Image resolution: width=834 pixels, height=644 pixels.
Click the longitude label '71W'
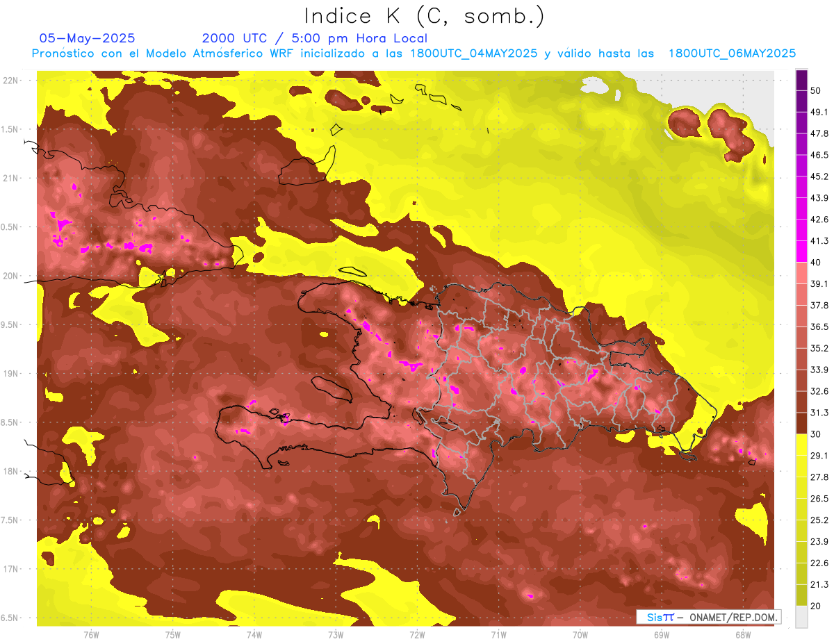[x=498, y=635]
